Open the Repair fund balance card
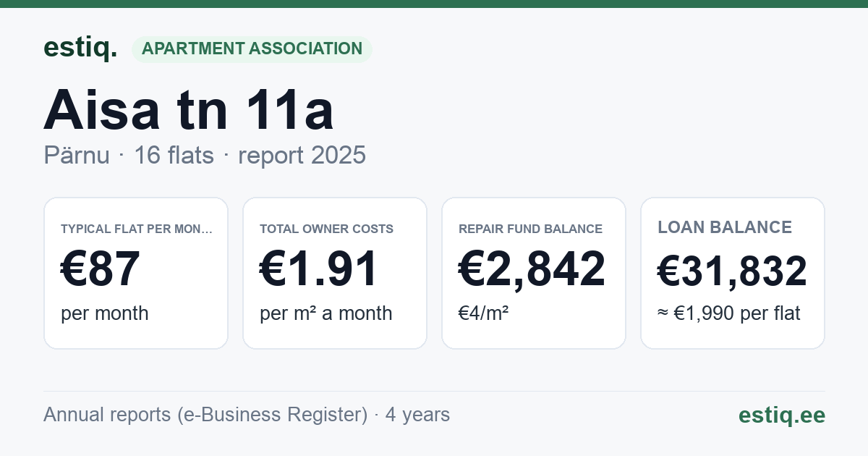 click(x=534, y=273)
